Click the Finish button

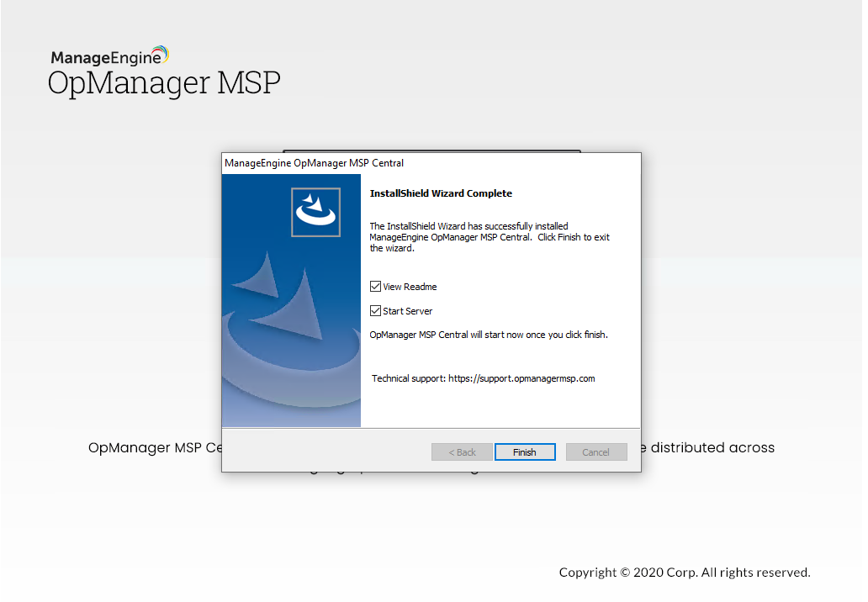(x=524, y=451)
